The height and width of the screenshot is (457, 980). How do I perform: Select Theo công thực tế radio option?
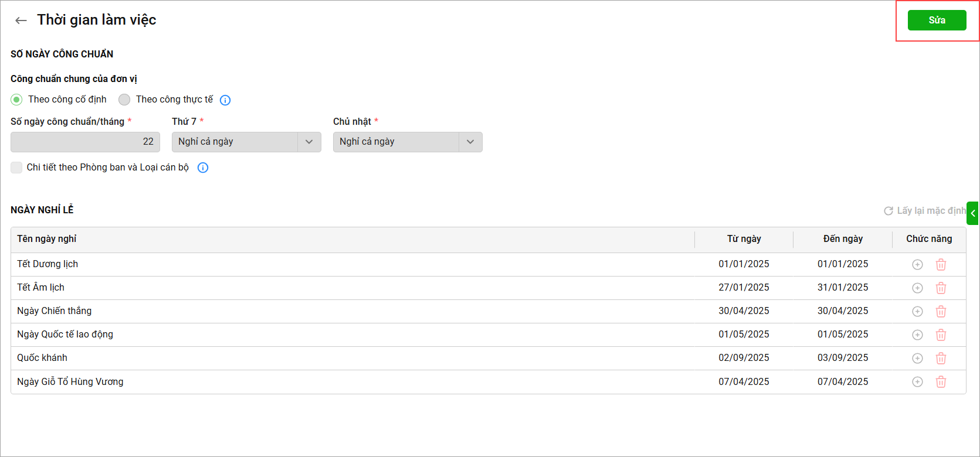[x=124, y=100]
